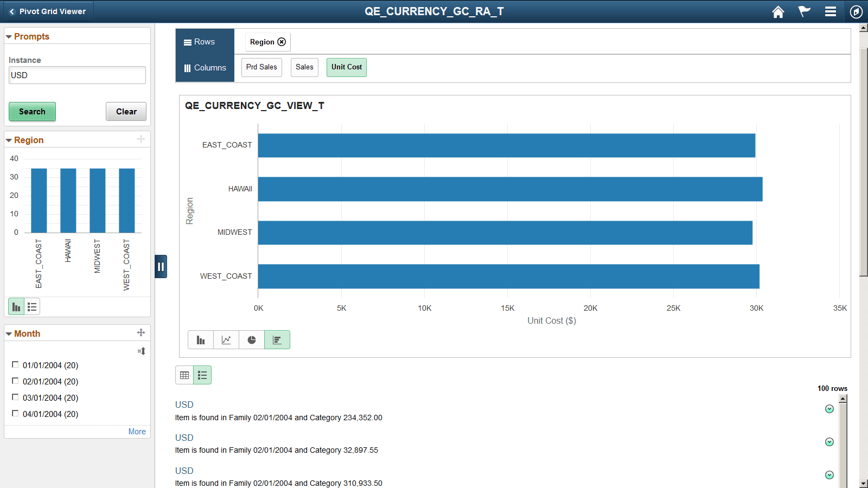Image resolution: width=868 pixels, height=488 pixels.
Task: Check the 02/01/2004 month filter
Action: click(x=15, y=381)
